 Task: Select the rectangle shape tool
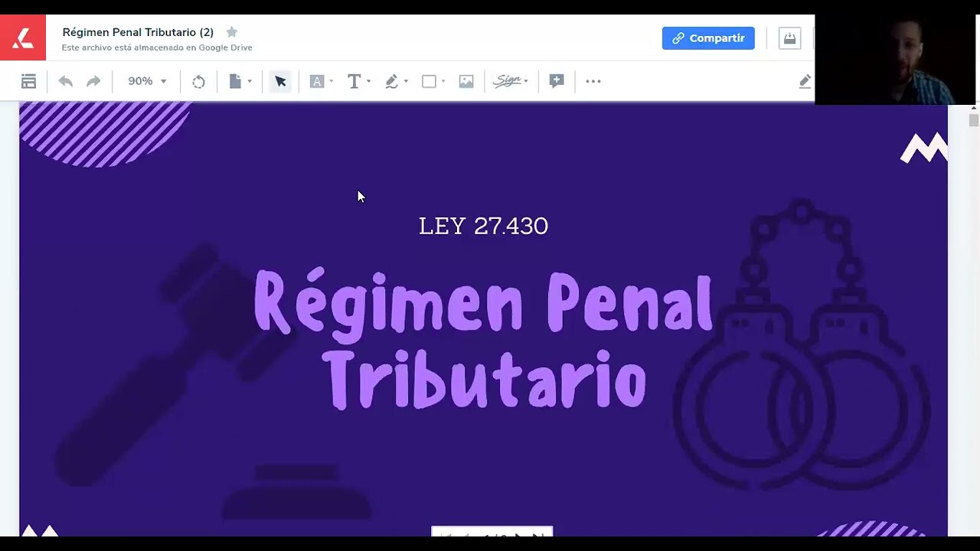[429, 81]
